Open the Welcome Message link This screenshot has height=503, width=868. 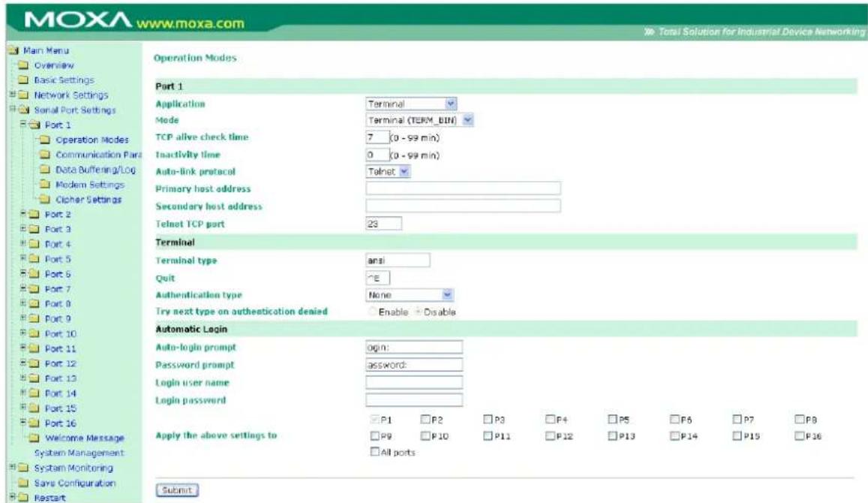pyautogui.click(x=85, y=438)
